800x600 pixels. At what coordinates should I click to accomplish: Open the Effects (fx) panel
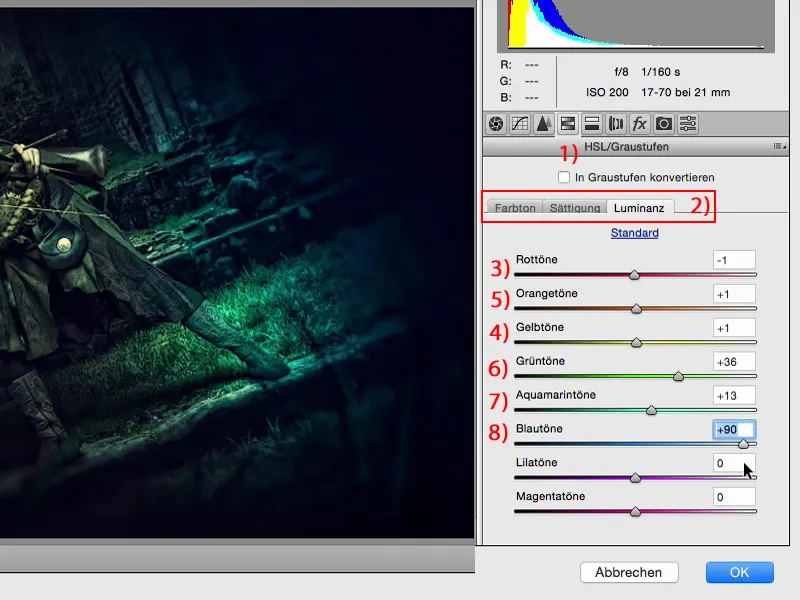pyautogui.click(x=638, y=124)
